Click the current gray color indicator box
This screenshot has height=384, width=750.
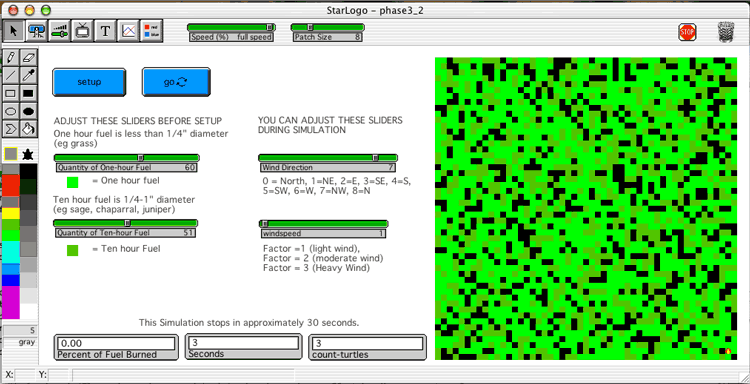pos(11,154)
